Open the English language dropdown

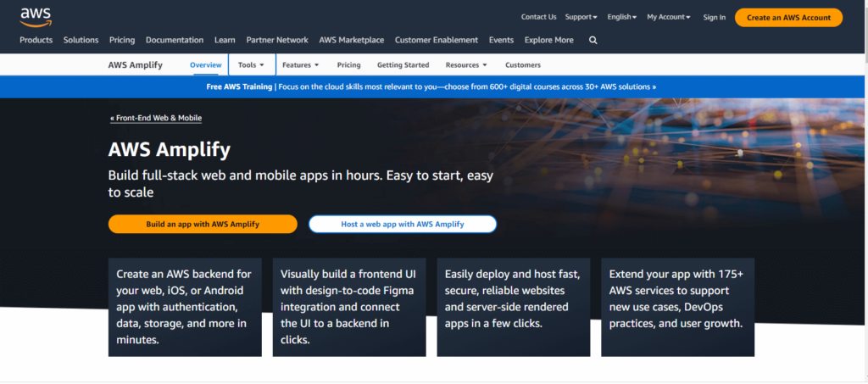(x=622, y=17)
